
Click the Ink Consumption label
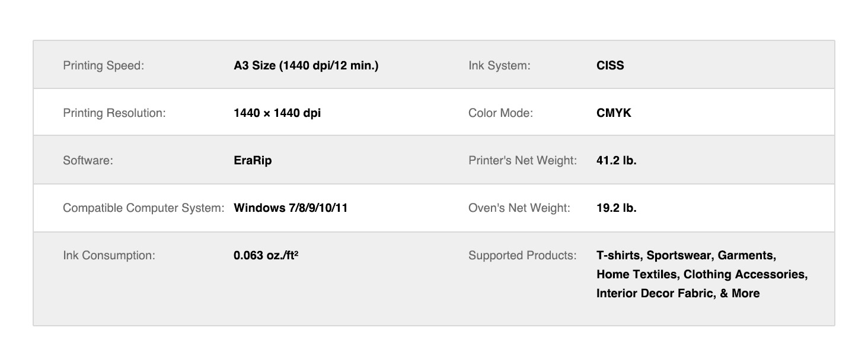pyautogui.click(x=109, y=255)
